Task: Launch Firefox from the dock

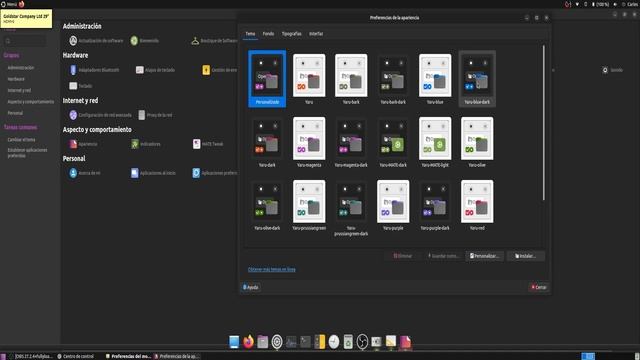Action: pyautogui.click(x=249, y=342)
